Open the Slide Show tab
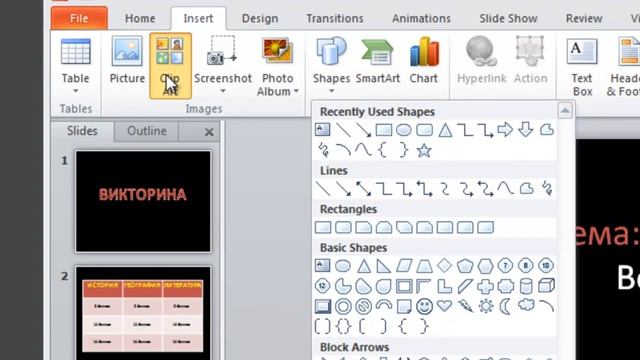 click(x=508, y=18)
